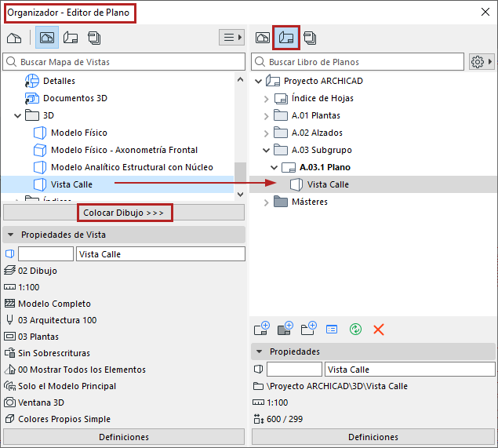Expand the Másteres folder
Image resolution: width=498 pixels, height=448 pixels.
click(266, 202)
